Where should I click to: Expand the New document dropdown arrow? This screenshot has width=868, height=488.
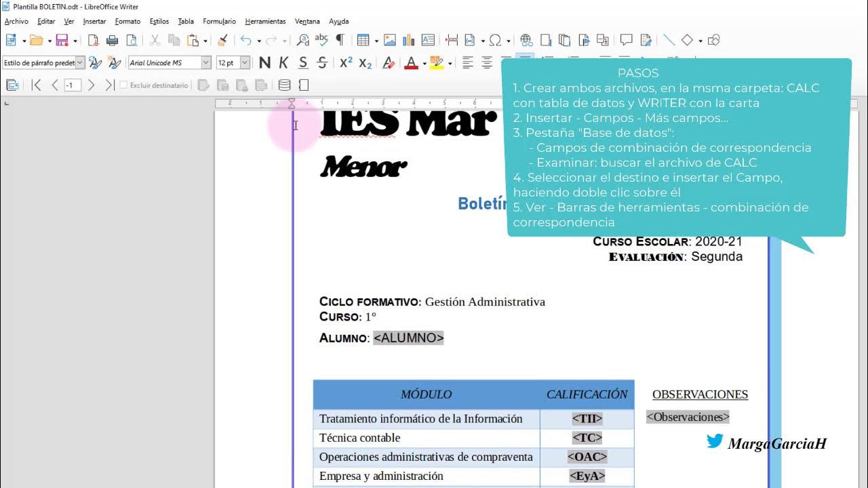(24, 41)
